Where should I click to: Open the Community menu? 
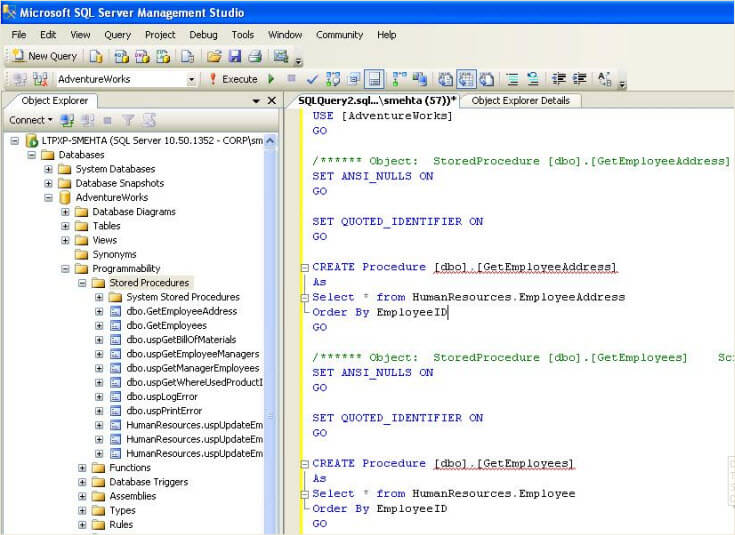[x=339, y=35]
